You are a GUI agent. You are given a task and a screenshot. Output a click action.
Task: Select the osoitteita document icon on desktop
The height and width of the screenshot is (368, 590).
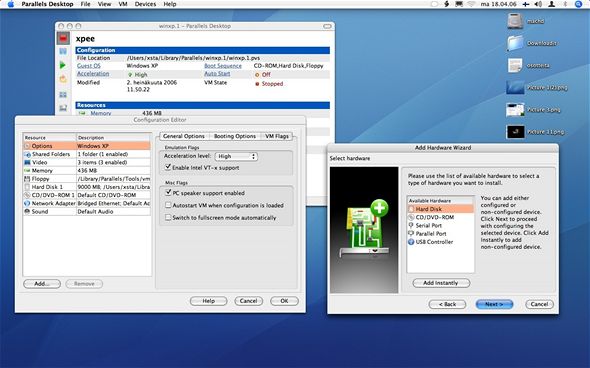515,65
